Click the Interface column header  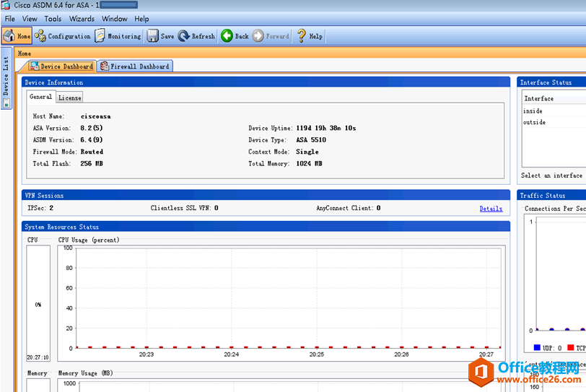[x=554, y=99]
